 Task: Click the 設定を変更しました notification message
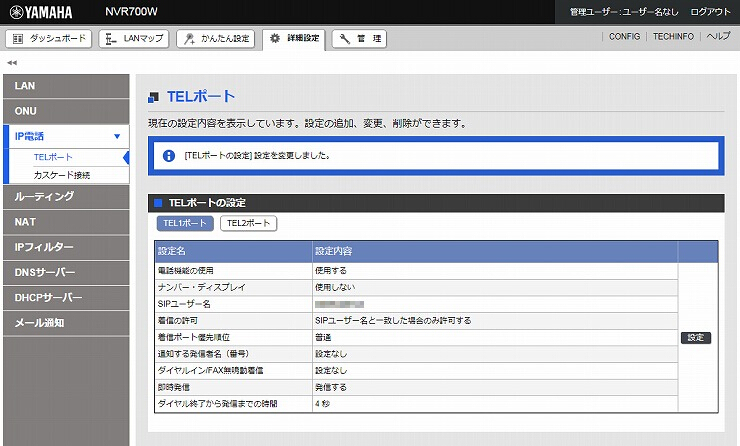(x=257, y=156)
